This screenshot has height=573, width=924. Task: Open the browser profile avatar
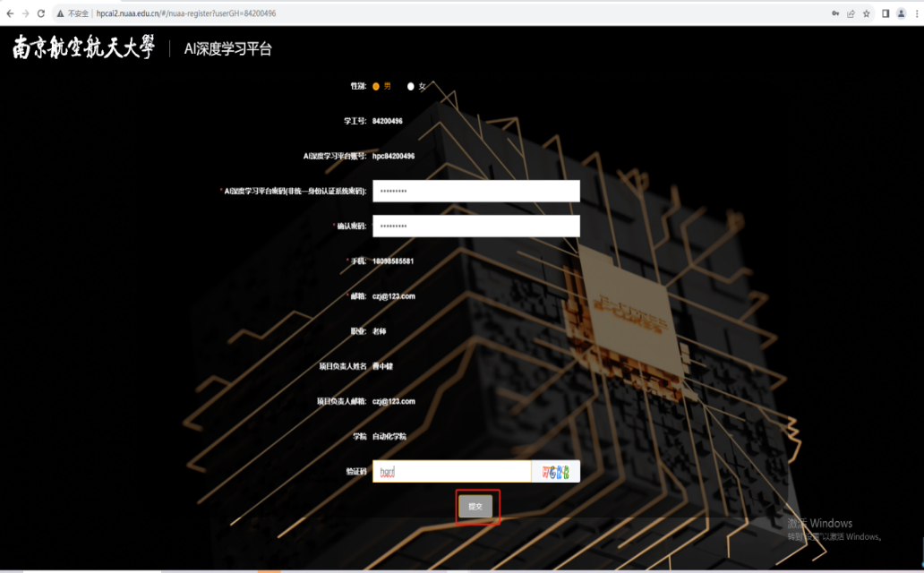pyautogui.click(x=901, y=13)
